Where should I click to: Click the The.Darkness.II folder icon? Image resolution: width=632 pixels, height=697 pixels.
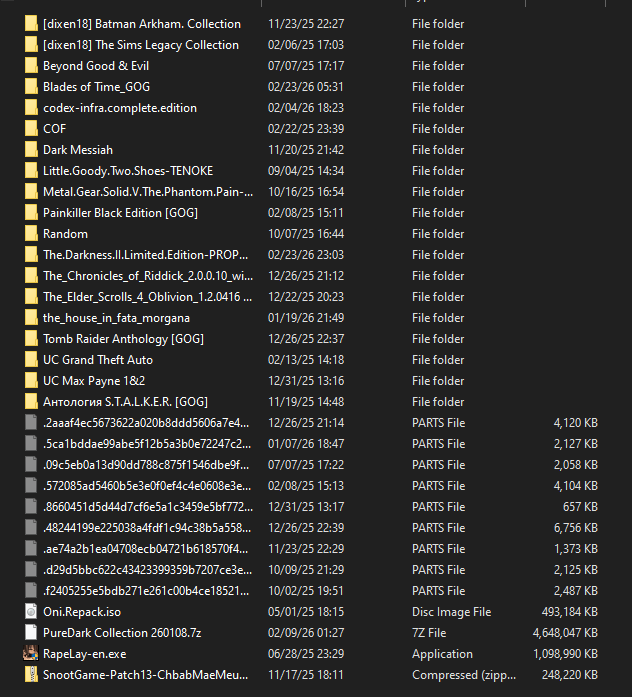pyautogui.click(x=31, y=255)
